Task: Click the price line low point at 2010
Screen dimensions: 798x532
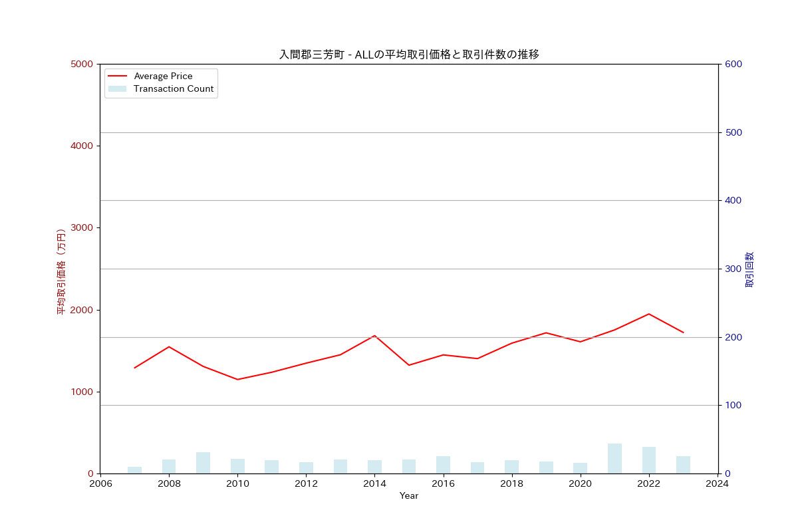Action: point(237,380)
